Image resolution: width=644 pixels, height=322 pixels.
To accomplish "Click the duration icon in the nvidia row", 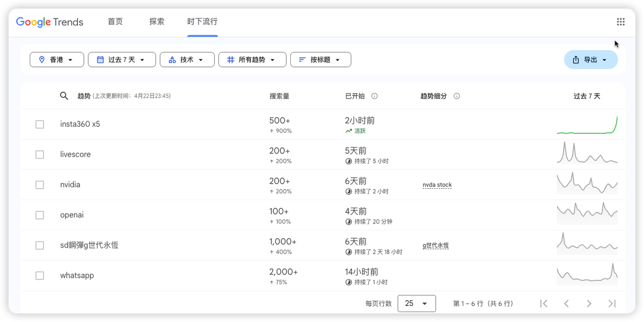I will (x=348, y=192).
